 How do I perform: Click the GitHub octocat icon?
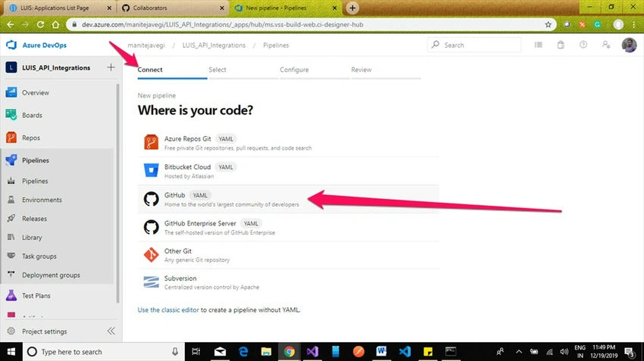pyautogui.click(x=151, y=199)
